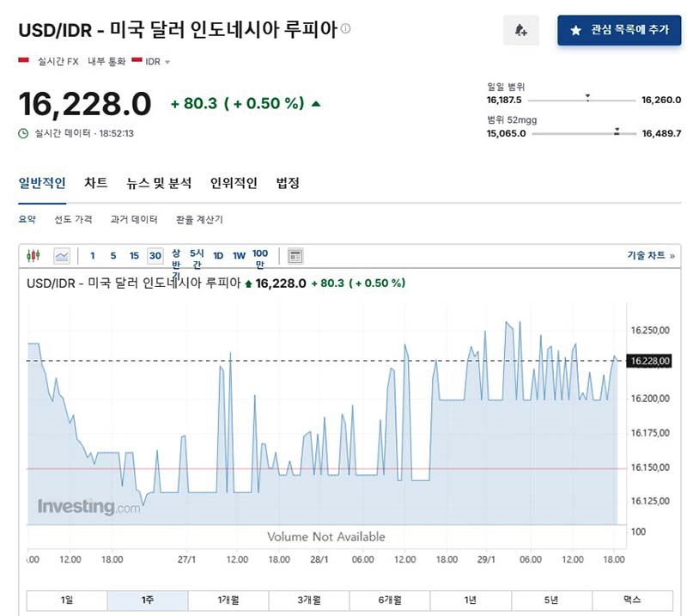This screenshot has width=687, height=616.
Task: Switch to area chart type icon
Action: 62,255
